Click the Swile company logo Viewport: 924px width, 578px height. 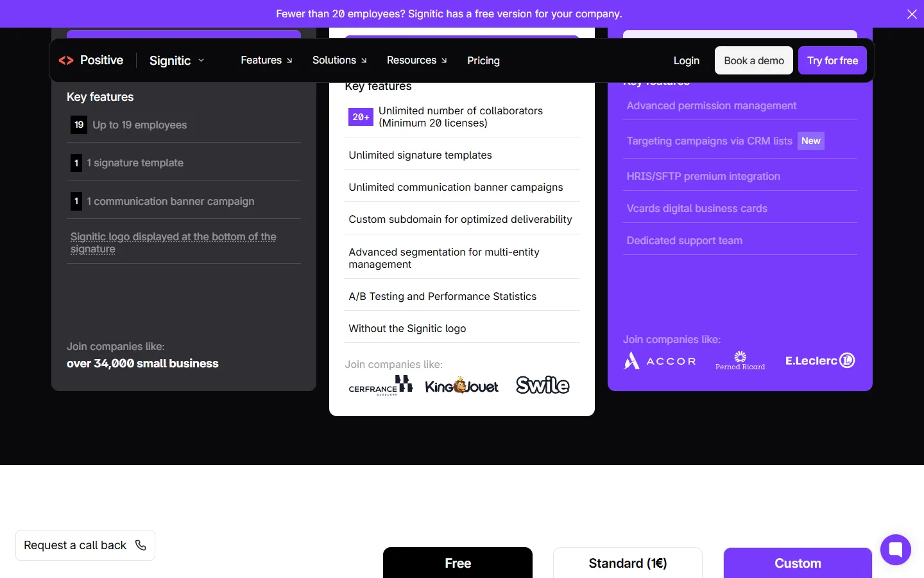tap(543, 385)
